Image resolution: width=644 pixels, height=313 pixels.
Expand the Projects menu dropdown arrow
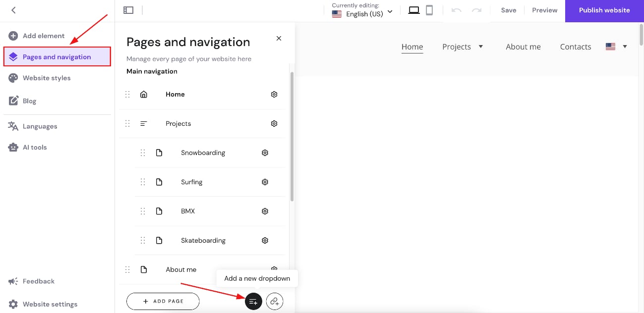coord(480,47)
